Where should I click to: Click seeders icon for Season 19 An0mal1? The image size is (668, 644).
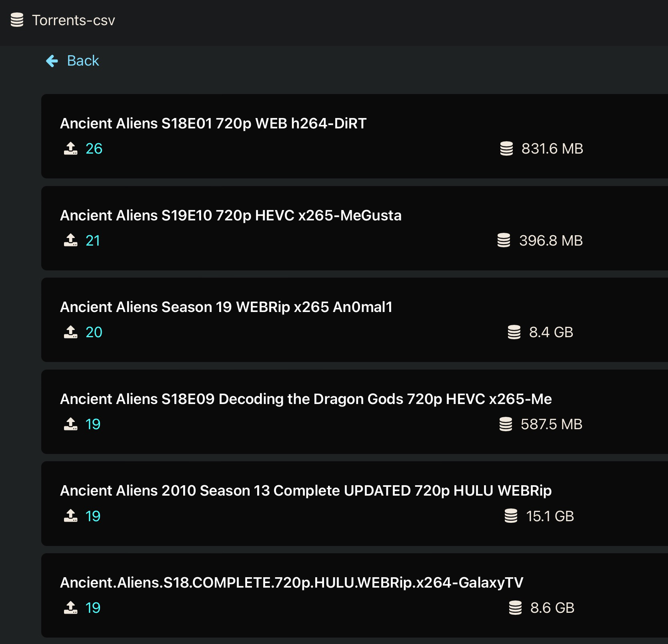tap(71, 332)
